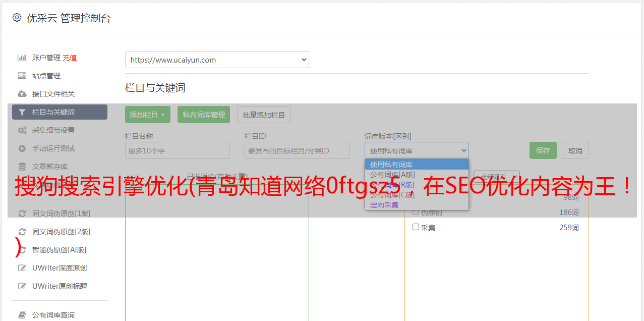Click the bar chart icon for 账户管理
Screen dimensions: 644x321
pos(22,58)
